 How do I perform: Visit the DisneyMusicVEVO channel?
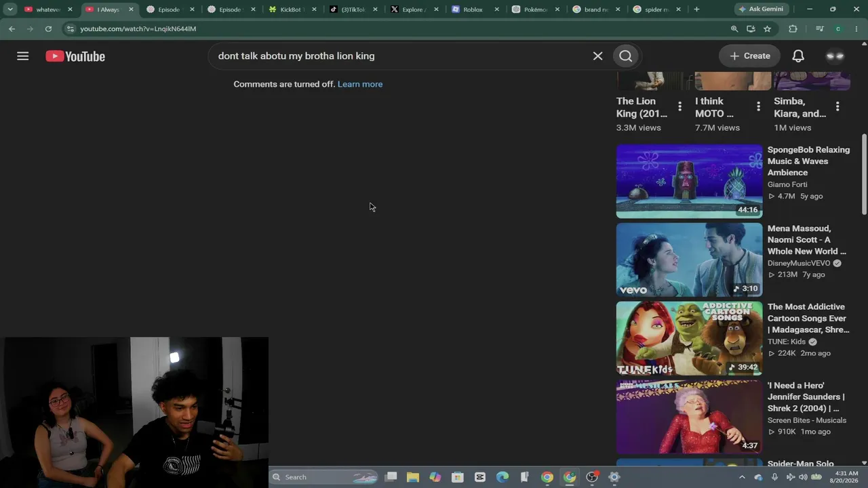click(x=799, y=263)
